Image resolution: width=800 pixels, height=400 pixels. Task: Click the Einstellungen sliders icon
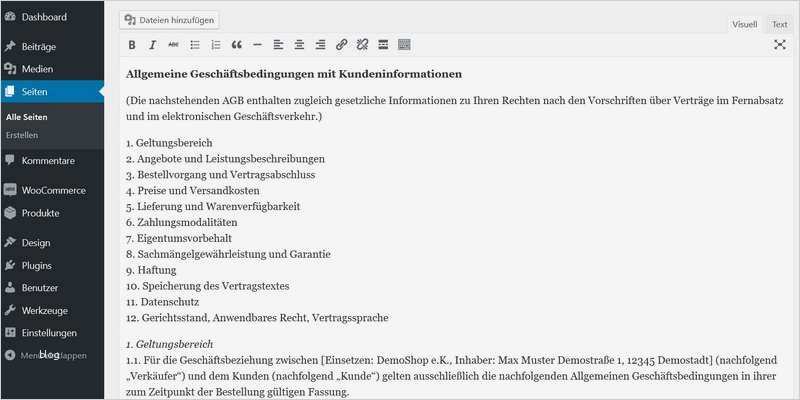[10, 333]
